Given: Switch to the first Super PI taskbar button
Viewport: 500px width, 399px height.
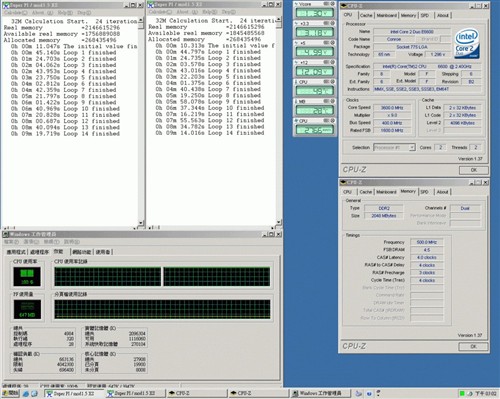Looking at the screenshot, I should pos(74,394).
